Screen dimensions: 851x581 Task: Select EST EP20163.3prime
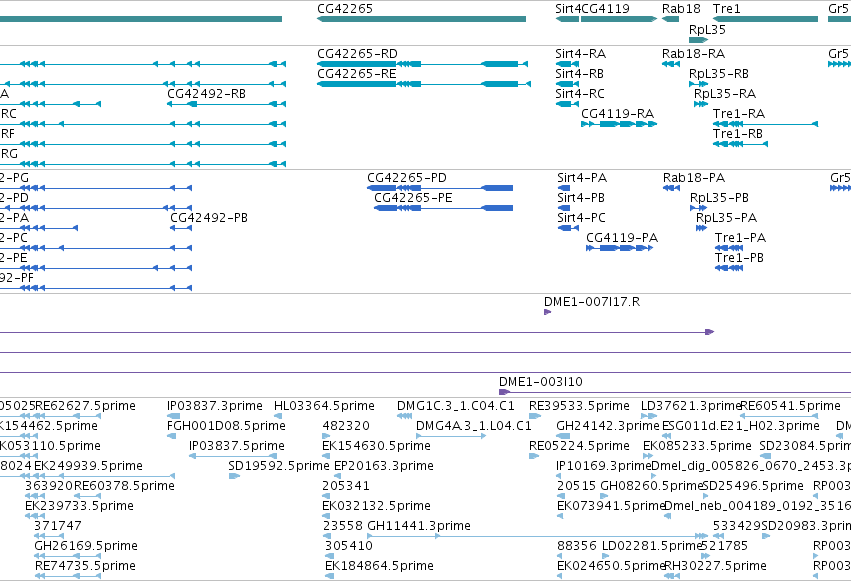[x=384, y=467]
